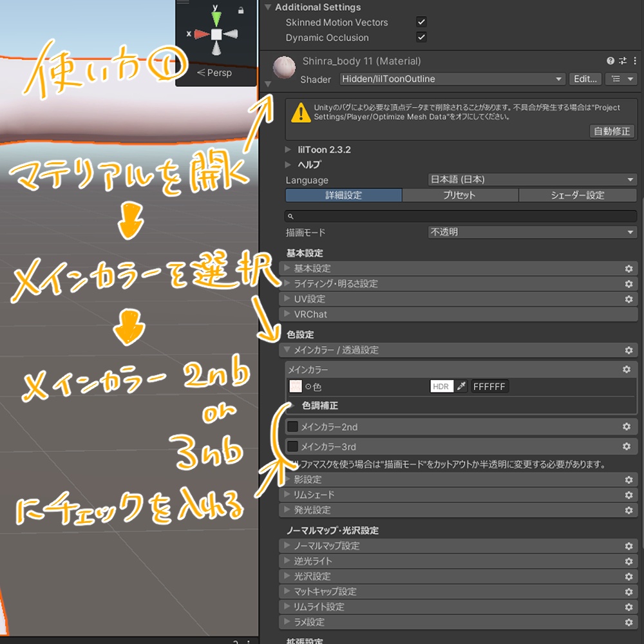This screenshot has height=644, width=644.
Task: Open gear menu for 発光設定
Action: [629, 510]
